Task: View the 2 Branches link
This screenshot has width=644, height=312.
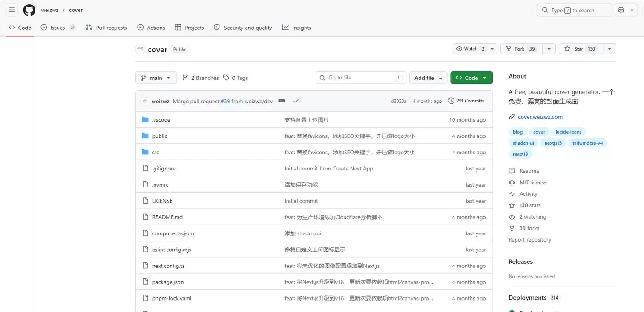Action: (x=201, y=78)
